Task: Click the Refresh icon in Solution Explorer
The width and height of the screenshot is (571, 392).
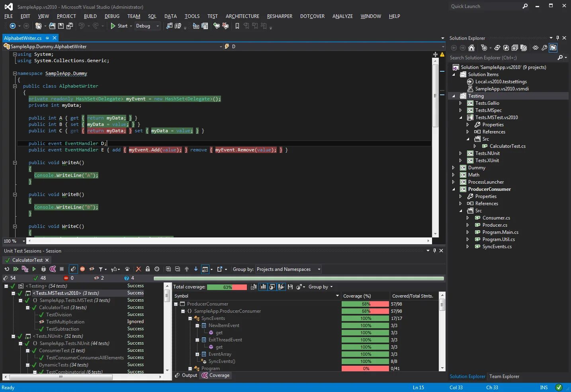Action: [506, 48]
